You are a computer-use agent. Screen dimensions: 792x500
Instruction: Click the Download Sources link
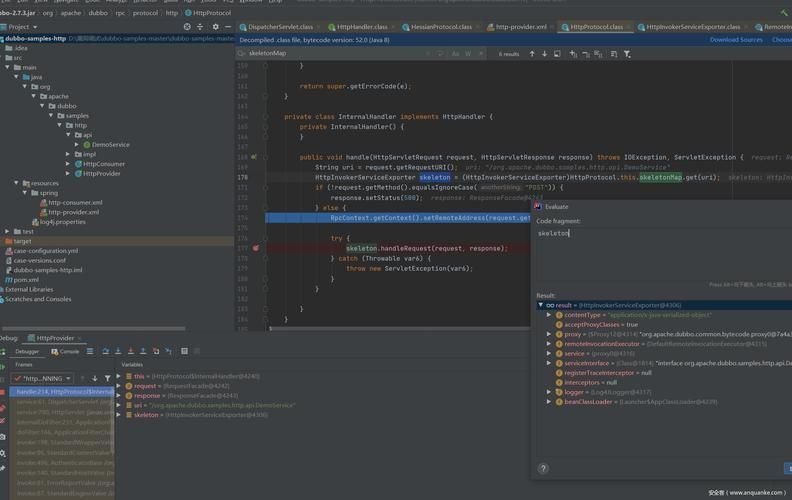click(x=736, y=40)
